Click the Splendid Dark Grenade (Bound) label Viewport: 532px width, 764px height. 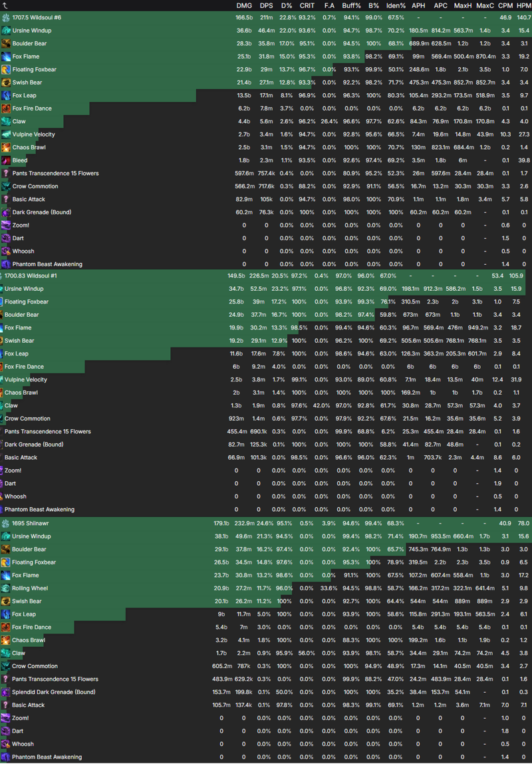(54, 692)
